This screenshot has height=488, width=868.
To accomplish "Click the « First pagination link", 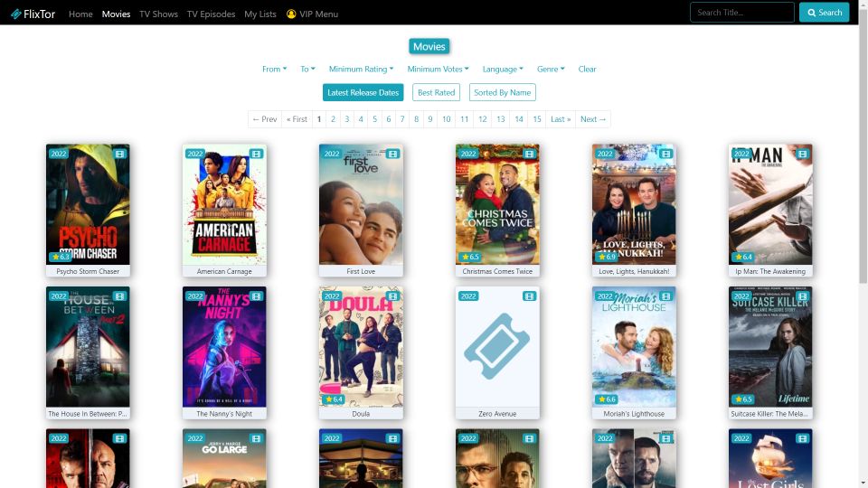I will [x=297, y=119].
